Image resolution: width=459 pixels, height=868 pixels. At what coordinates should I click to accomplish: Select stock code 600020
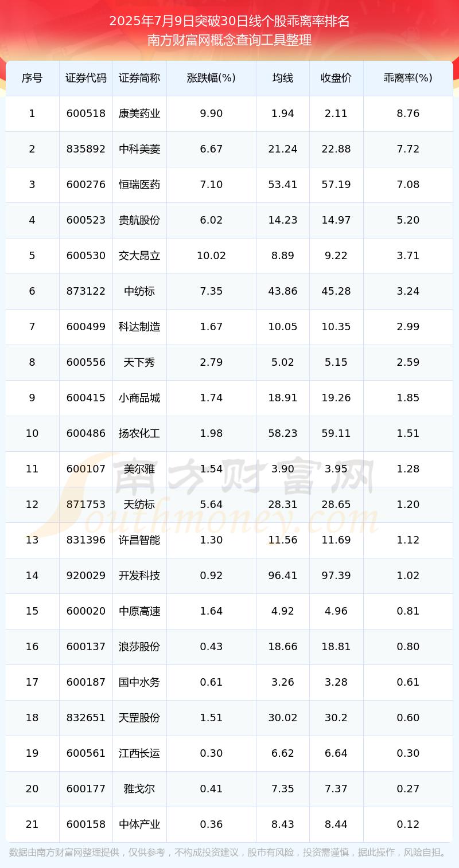coord(86,611)
